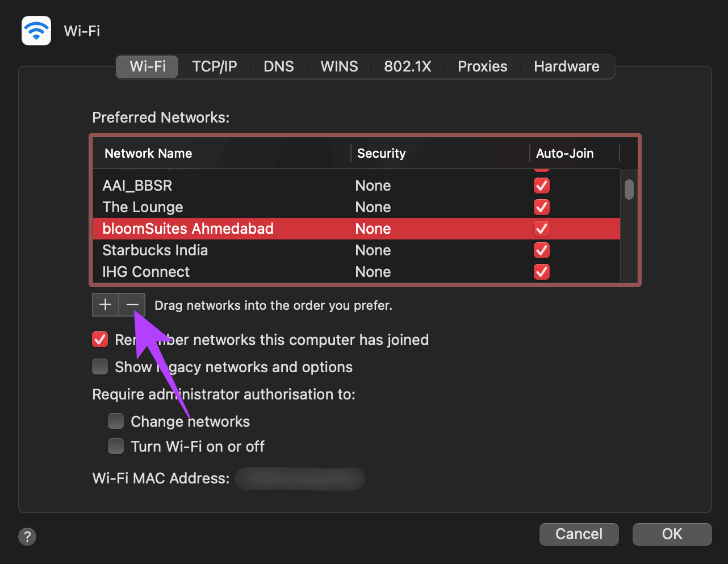Click the blurred Wi-Fi MAC Address value
This screenshot has width=728, height=564.
(300, 478)
